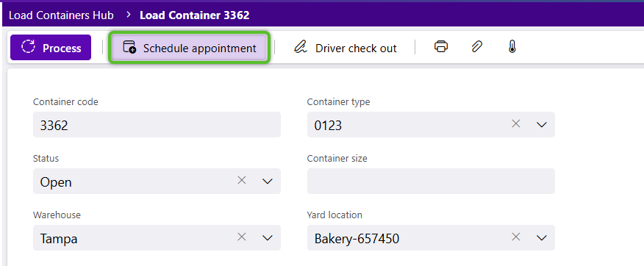Select Driver check out action
The width and height of the screenshot is (644, 266).
pyautogui.click(x=345, y=48)
